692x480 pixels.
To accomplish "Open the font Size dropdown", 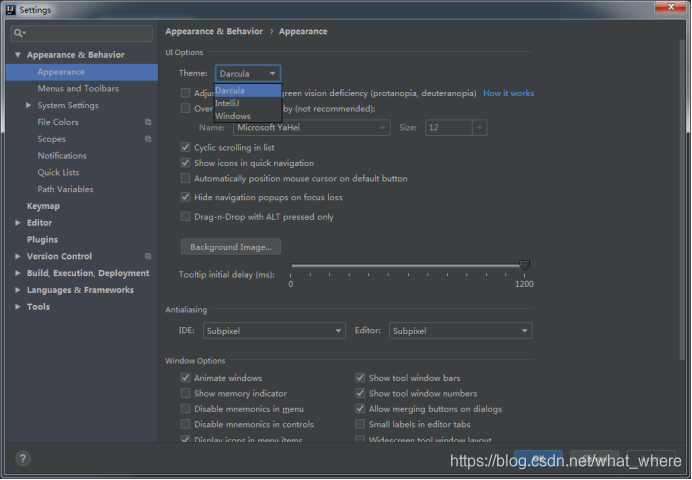I will (479, 128).
